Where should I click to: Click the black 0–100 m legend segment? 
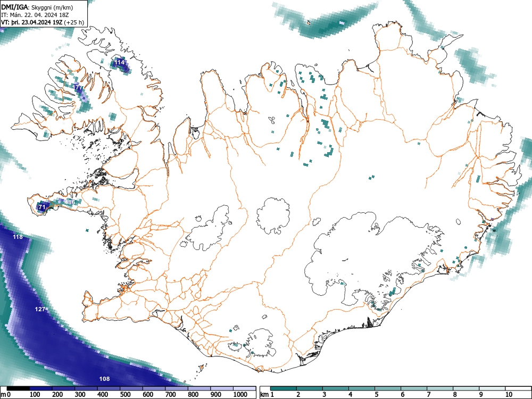tap(18, 388)
